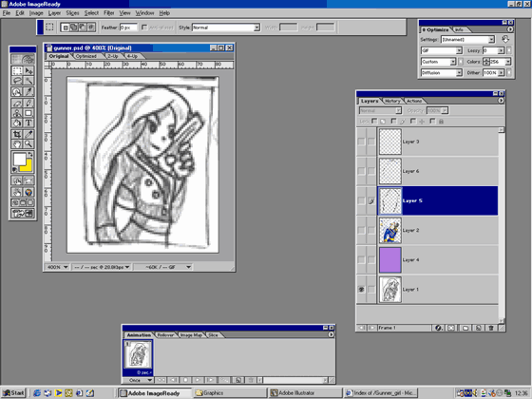Switch to Adobe Illustrator taskbar button
This screenshot has height=399, width=532.
(x=305, y=393)
